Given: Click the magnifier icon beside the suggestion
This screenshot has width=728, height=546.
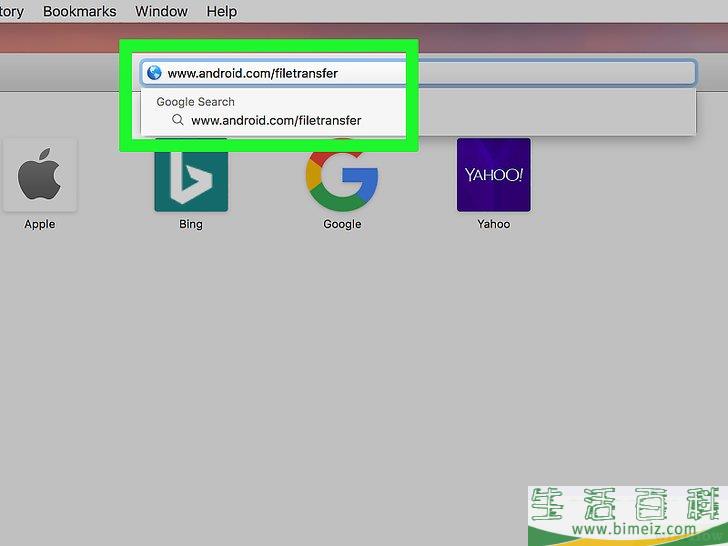Looking at the screenshot, I should point(177,120).
